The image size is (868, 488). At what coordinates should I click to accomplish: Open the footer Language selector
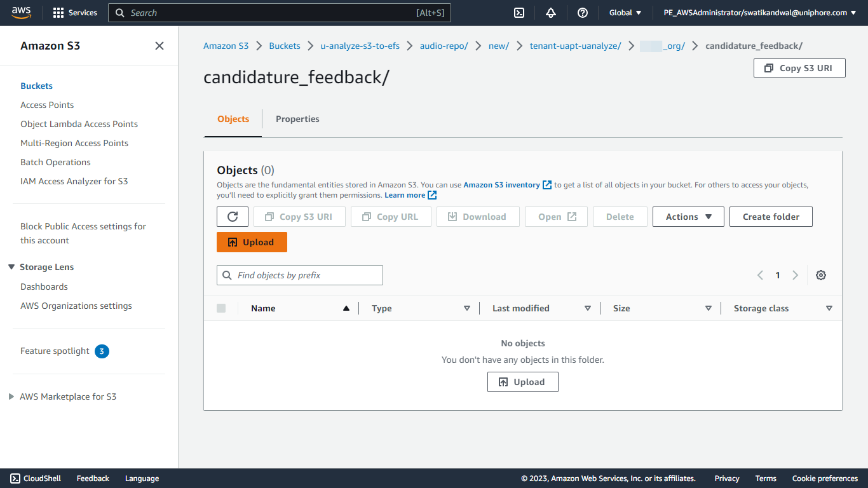(142, 478)
